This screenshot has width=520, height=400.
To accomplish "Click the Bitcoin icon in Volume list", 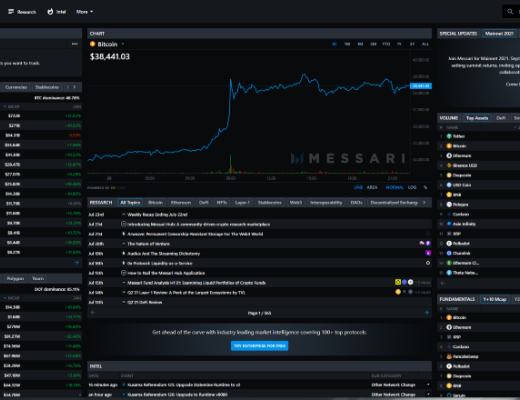I will click(449, 146).
